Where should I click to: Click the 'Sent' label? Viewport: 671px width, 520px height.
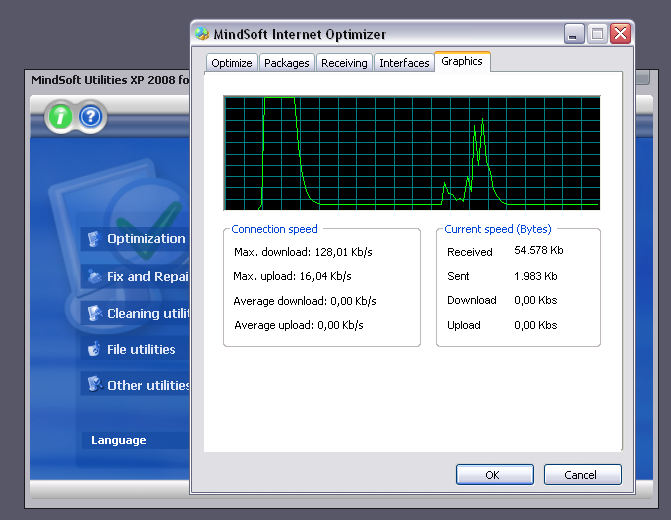coord(458,276)
